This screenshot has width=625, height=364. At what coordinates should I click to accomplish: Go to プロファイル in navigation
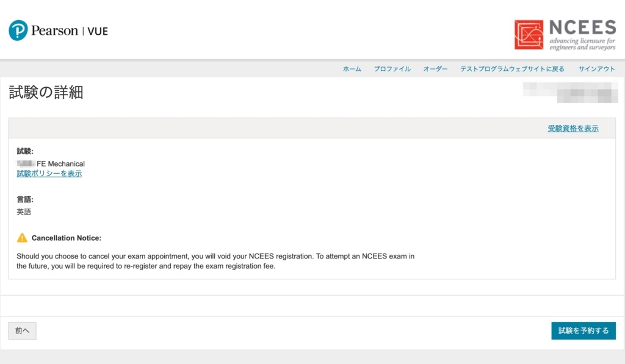pyautogui.click(x=392, y=69)
